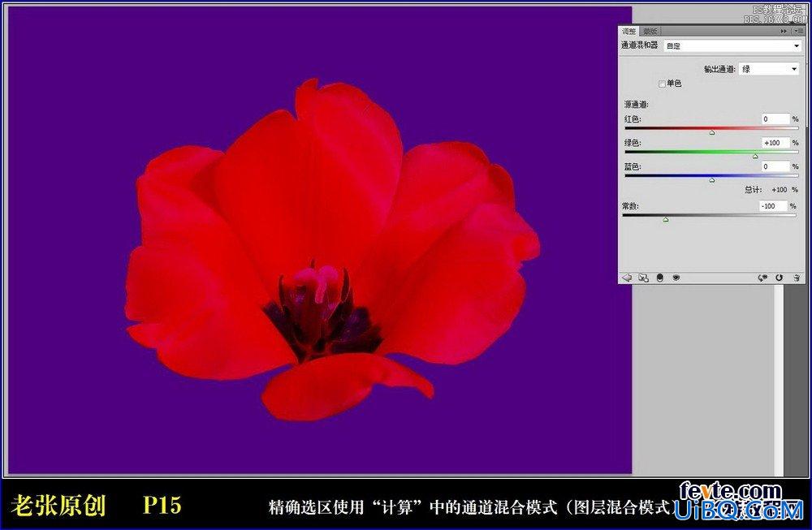Open the adjustments panel flyout menu
Image resolution: width=812 pixels, height=530 pixels.
(798, 32)
